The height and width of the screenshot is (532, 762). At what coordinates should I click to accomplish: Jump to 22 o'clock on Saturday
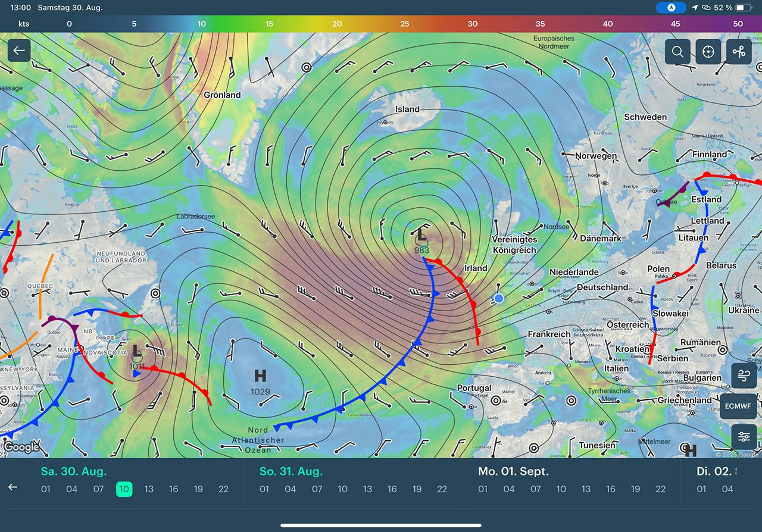[223, 489]
